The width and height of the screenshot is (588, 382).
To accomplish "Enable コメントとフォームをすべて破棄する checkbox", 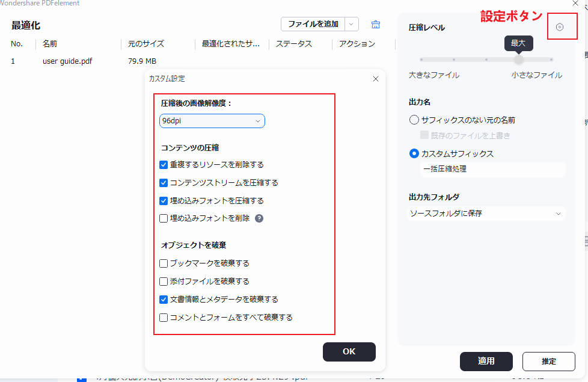I will pyautogui.click(x=164, y=317).
